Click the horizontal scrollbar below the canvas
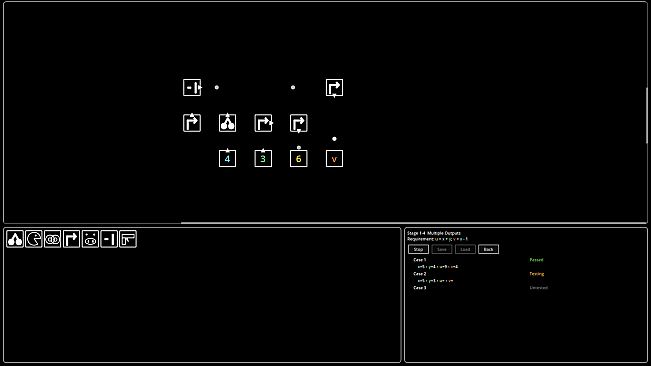The width and height of the screenshot is (651, 366). [x=414, y=223]
